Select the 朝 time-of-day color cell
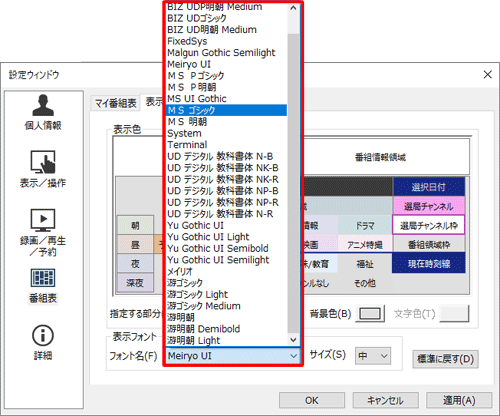Image resolution: width=500 pixels, height=416 pixels. coord(135,225)
